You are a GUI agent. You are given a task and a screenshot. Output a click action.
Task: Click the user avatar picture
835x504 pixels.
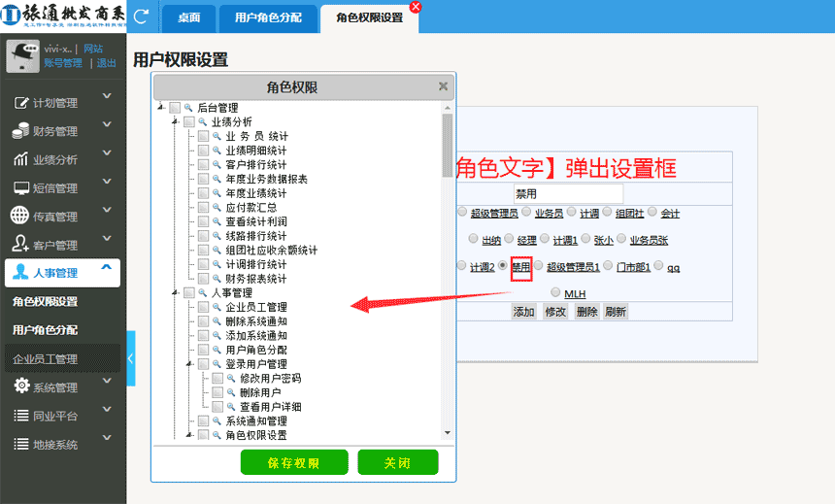click(x=22, y=56)
